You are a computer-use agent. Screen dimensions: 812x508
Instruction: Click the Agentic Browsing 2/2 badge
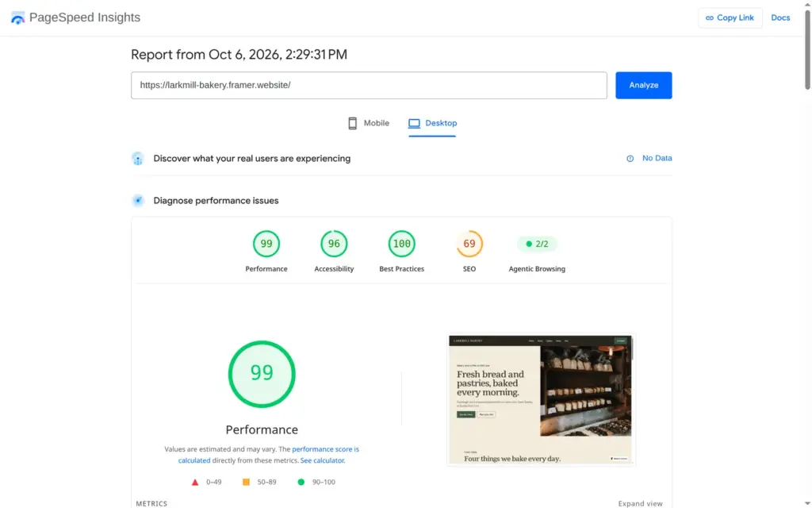pyautogui.click(x=537, y=244)
